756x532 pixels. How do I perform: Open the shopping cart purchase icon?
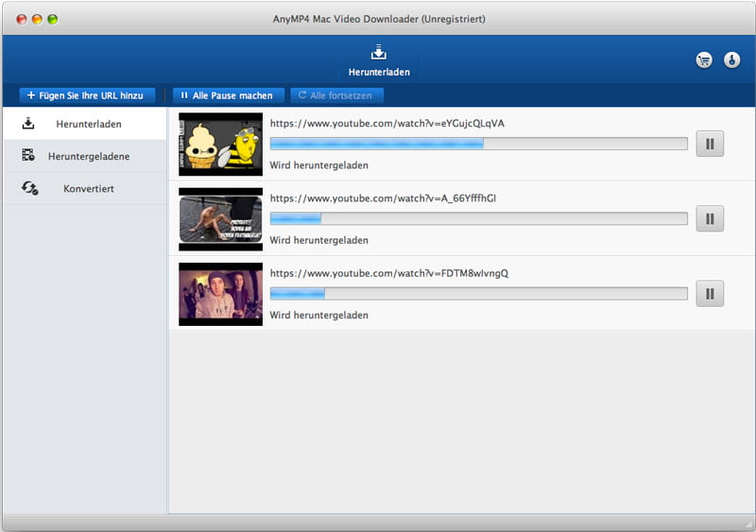pyautogui.click(x=704, y=60)
